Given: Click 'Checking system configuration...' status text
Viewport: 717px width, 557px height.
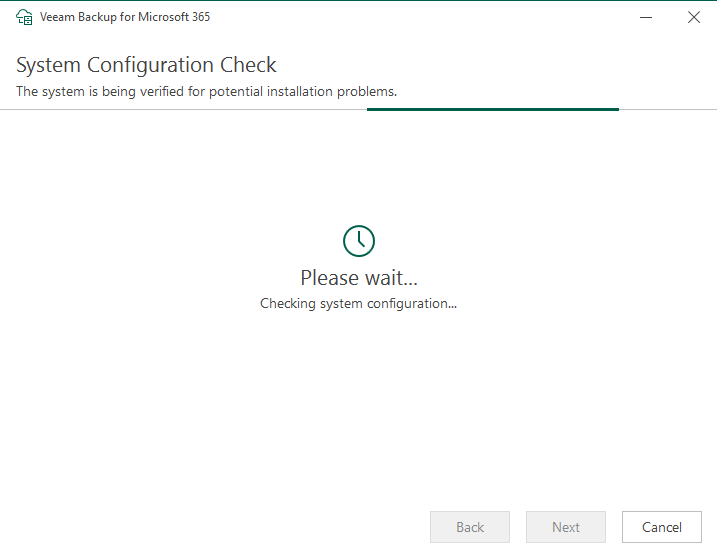Looking at the screenshot, I should click(358, 304).
